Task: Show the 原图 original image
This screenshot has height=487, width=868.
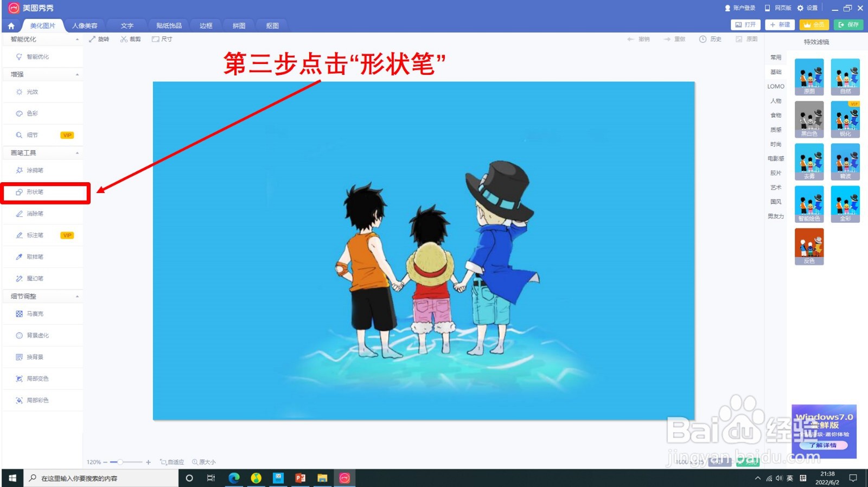Action: tap(746, 39)
